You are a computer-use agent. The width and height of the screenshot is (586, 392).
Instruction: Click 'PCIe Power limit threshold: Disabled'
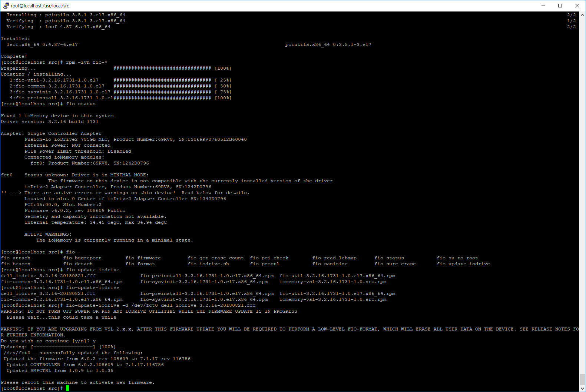[78, 151]
